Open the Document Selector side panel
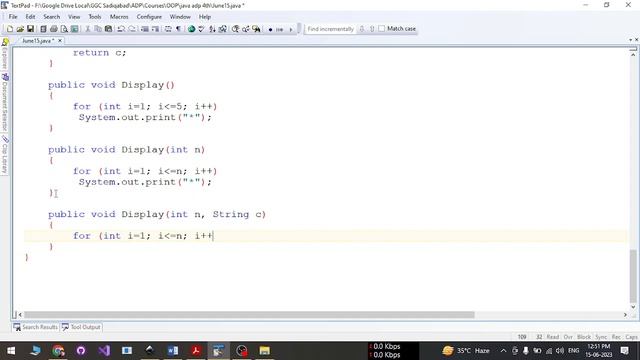The image size is (640, 360). [x=4, y=102]
